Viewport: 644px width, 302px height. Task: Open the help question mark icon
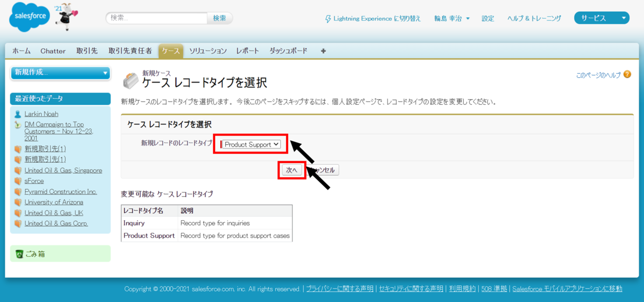[627, 75]
